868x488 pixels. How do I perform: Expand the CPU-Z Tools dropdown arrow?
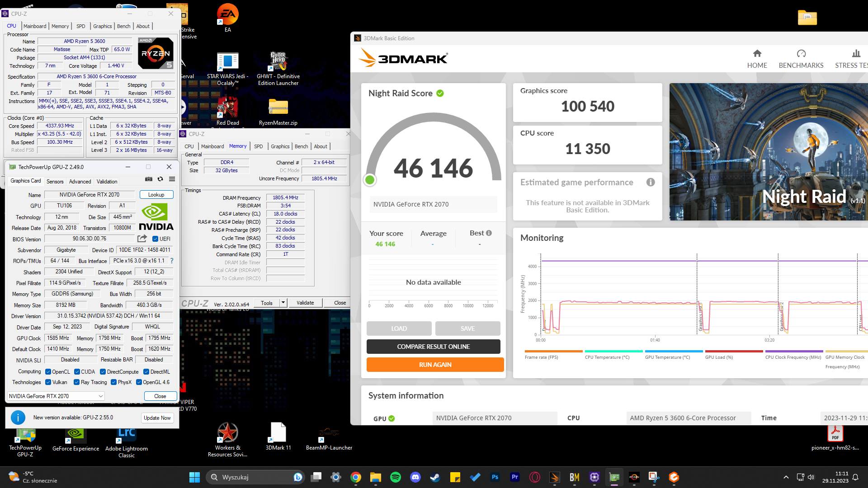[283, 303]
